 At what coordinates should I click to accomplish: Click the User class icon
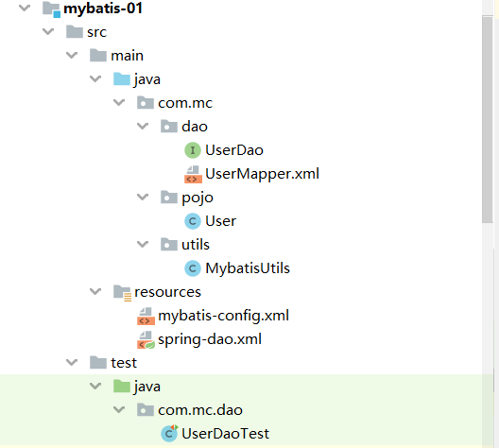193,221
